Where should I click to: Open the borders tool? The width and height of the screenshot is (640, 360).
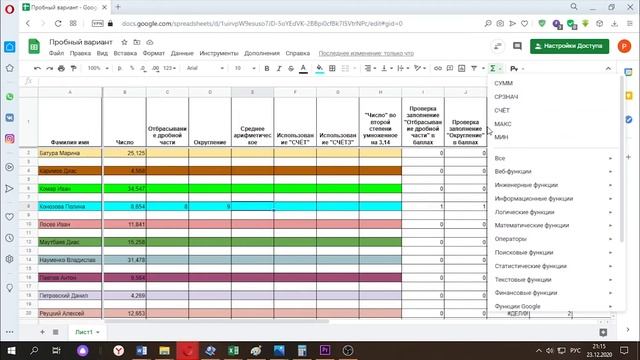point(332,68)
